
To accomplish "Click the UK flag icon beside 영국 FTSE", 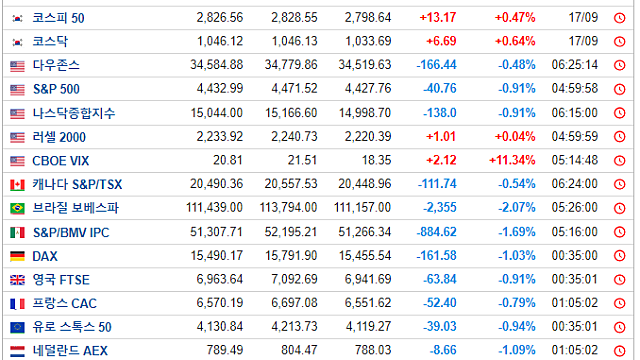I will point(17,280).
